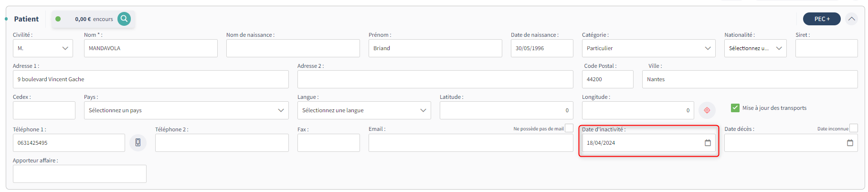Uncheck Mise à jour des transports
868x192 pixels.
[735, 108]
